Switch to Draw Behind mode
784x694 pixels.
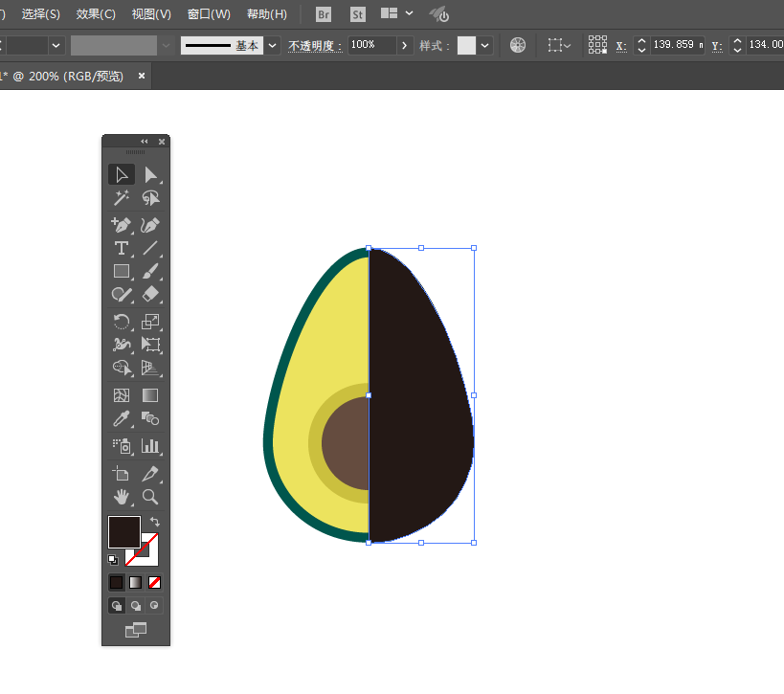tap(136, 606)
